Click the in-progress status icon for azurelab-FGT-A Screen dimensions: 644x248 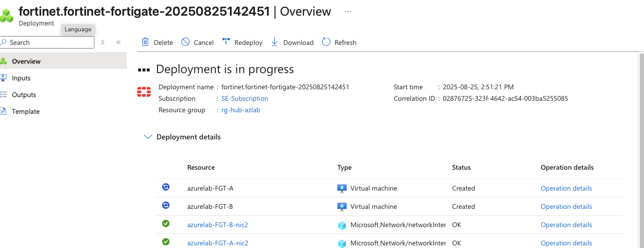[x=166, y=187]
